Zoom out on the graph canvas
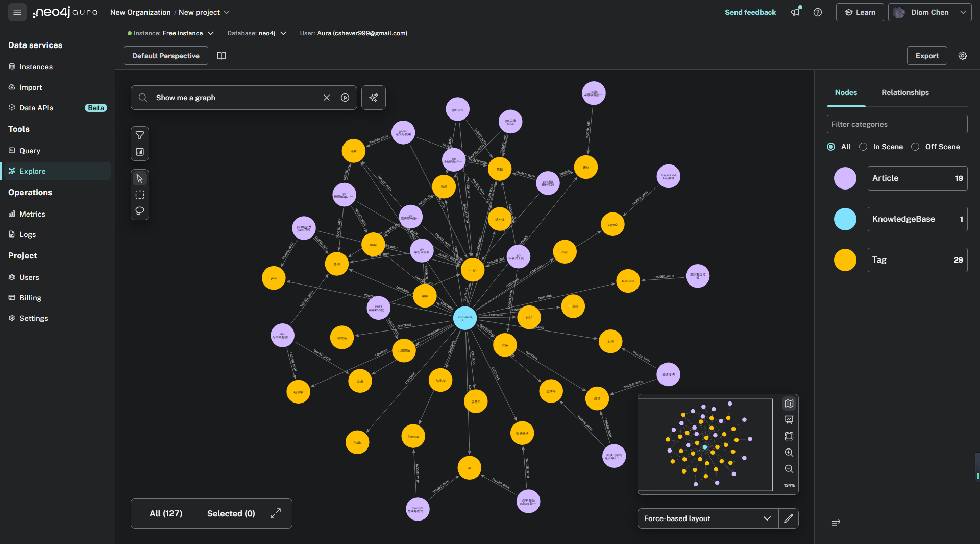The width and height of the screenshot is (980, 544). click(x=789, y=469)
